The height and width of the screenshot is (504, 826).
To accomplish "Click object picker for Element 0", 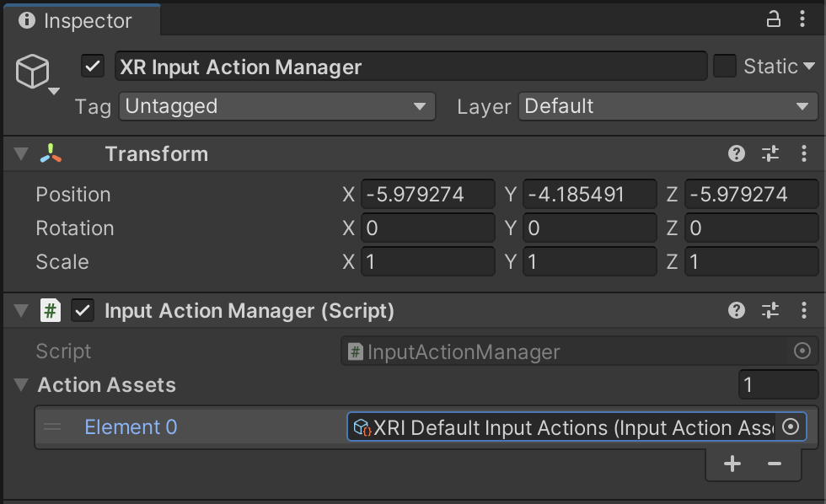I will coord(791,427).
